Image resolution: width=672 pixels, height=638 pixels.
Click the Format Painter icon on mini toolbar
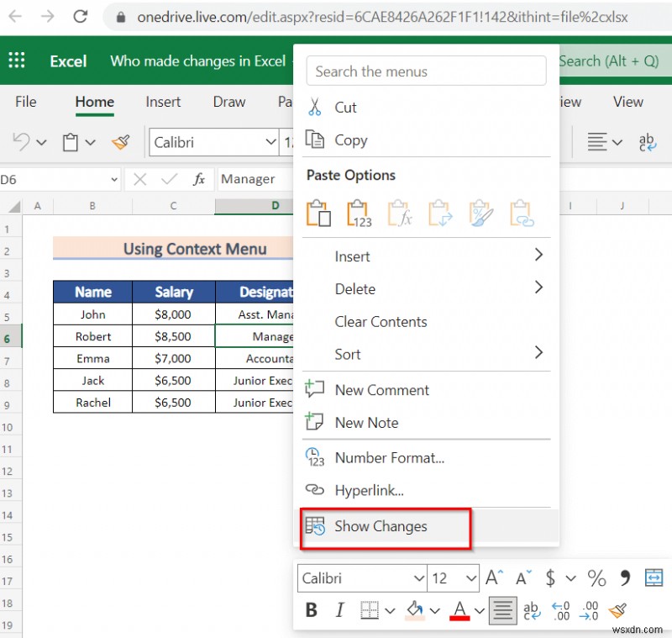(618, 609)
